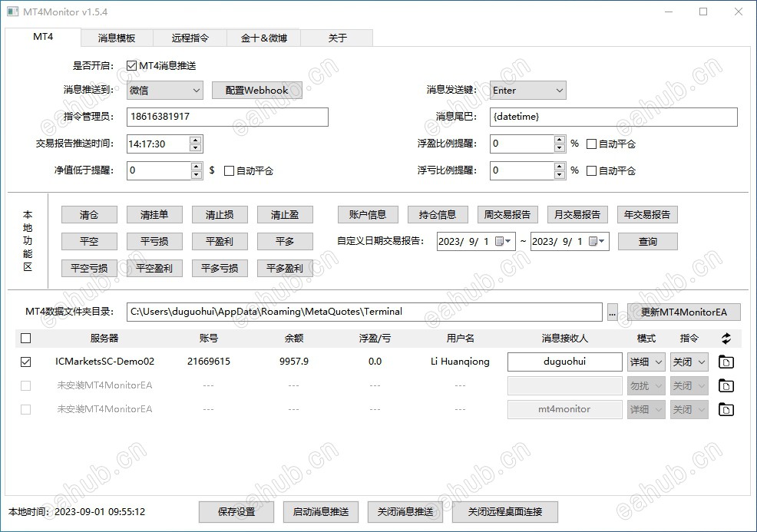This screenshot has width=757, height=532.
Task: Click the 启动消息推送 button
Action: [x=320, y=512]
